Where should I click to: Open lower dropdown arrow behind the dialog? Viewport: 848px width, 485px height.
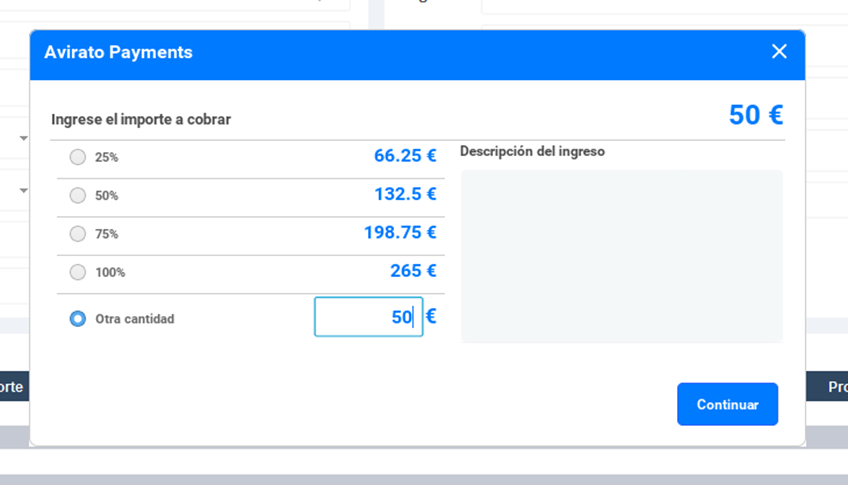pos(23,190)
